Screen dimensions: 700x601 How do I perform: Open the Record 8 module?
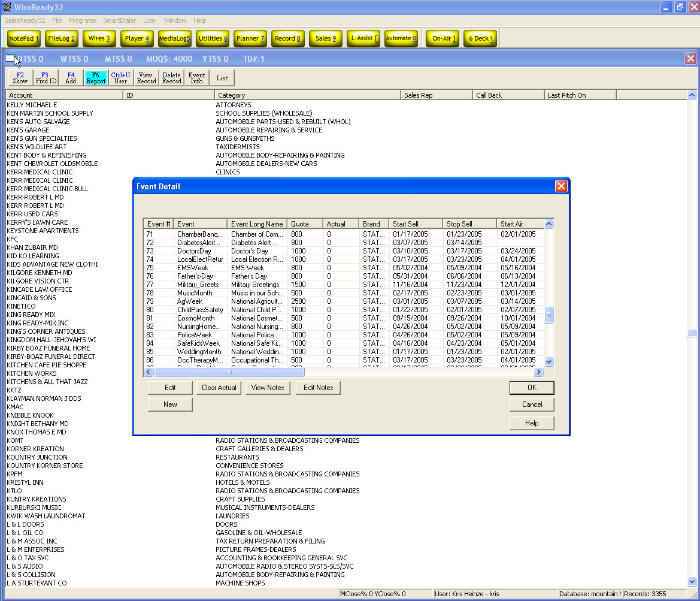click(x=288, y=38)
